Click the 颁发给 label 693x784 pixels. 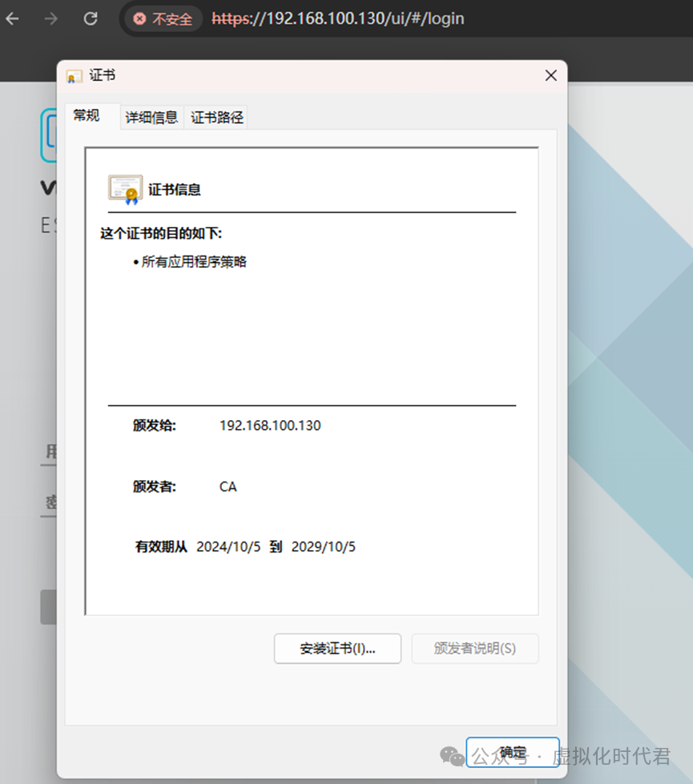[155, 426]
